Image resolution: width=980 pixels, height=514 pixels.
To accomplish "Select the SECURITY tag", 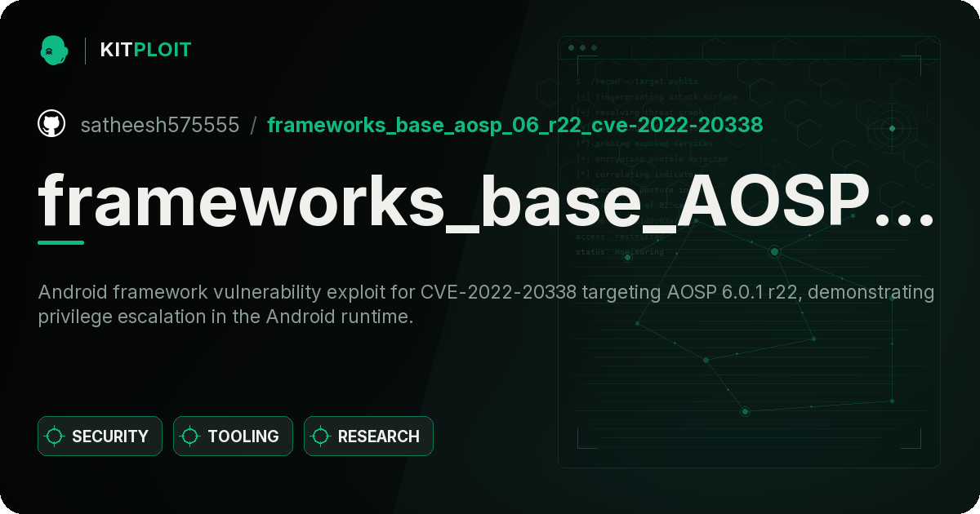I will click(x=100, y=436).
